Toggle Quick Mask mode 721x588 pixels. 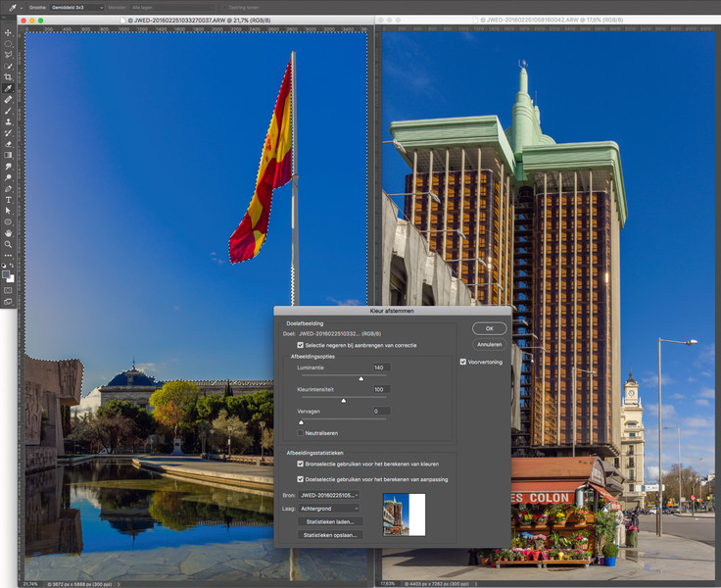coord(8,290)
